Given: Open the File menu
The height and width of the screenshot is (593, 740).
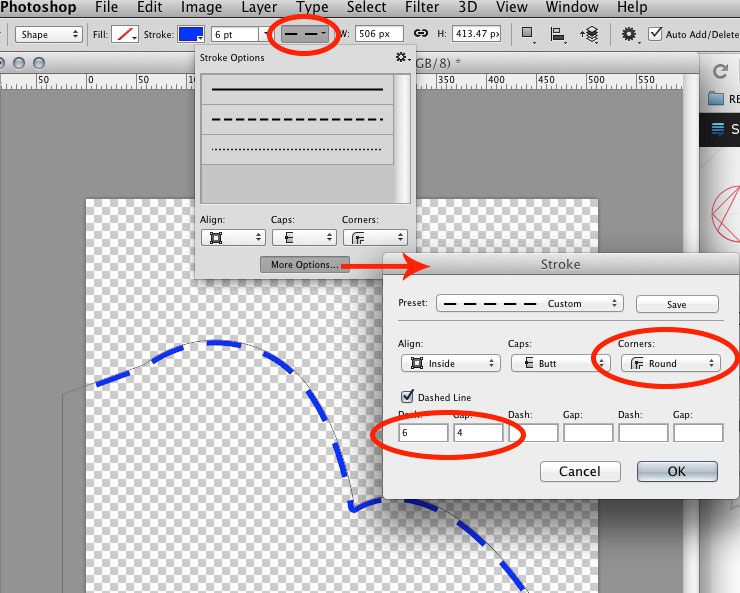Looking at the screenshot, I should [x=106, y=7].
